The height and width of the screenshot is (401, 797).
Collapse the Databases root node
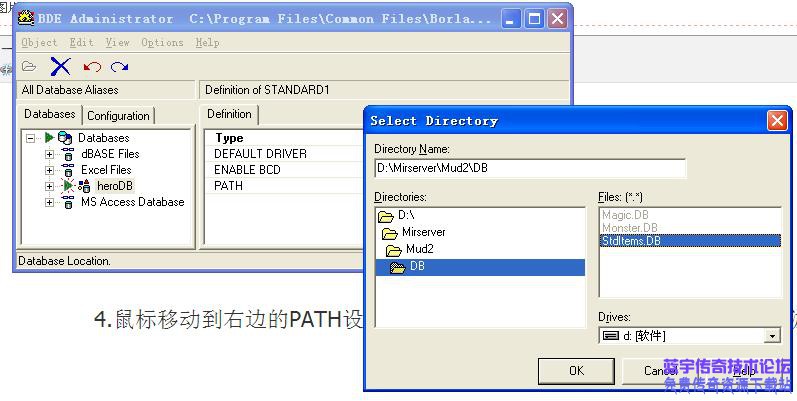click(x=31, y=138)
